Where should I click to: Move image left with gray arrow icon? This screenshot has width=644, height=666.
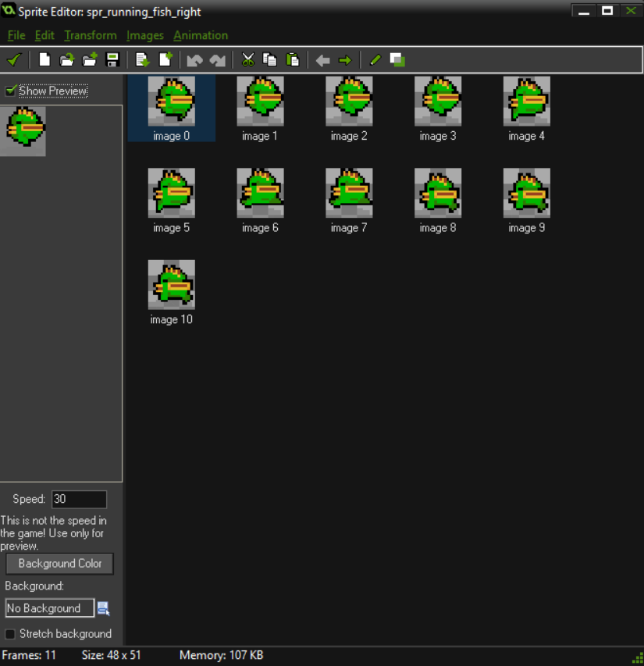[x=322, y=60]
